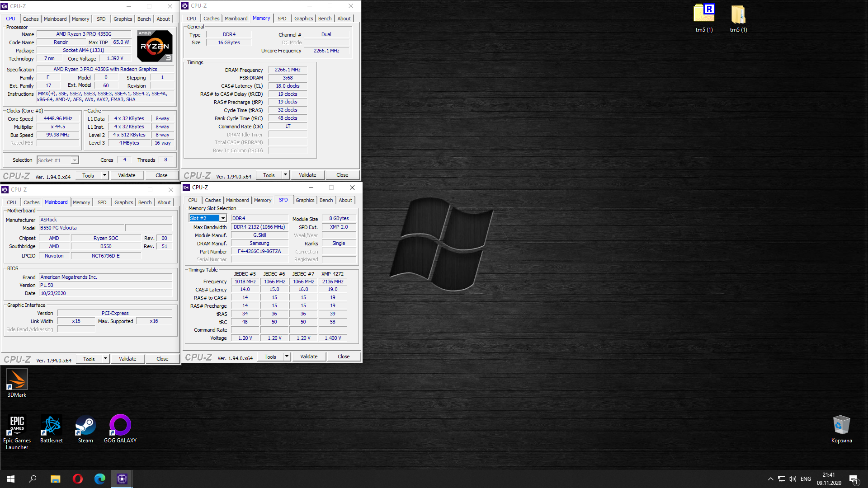
Task: Switch to Memory tab in SPD window
Action: (x=263, y=200)
